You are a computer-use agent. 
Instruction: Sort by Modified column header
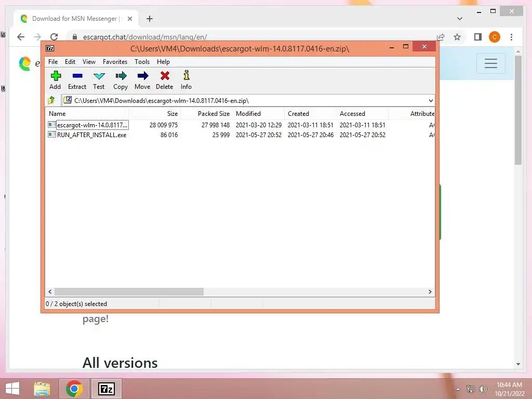coord(259,114)
